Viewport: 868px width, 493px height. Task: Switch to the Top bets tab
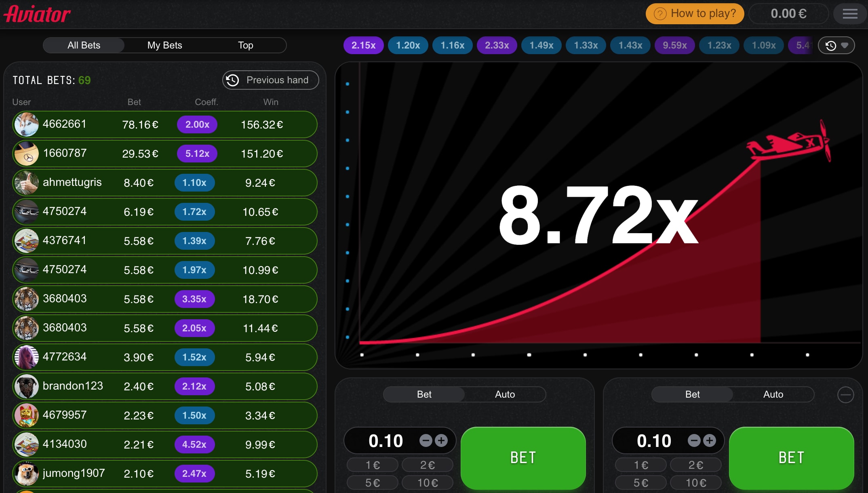[245, 45]
